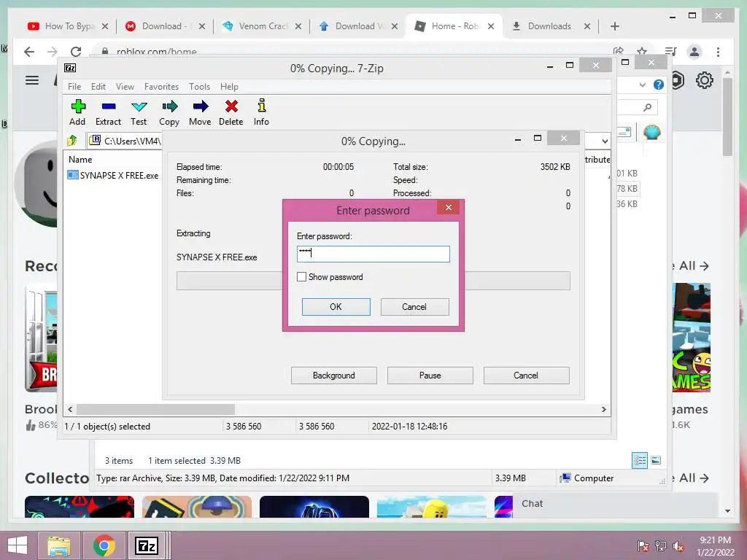
Task: Reload the Chrome page
Action: pyautogui.click(x=76, y=52)
